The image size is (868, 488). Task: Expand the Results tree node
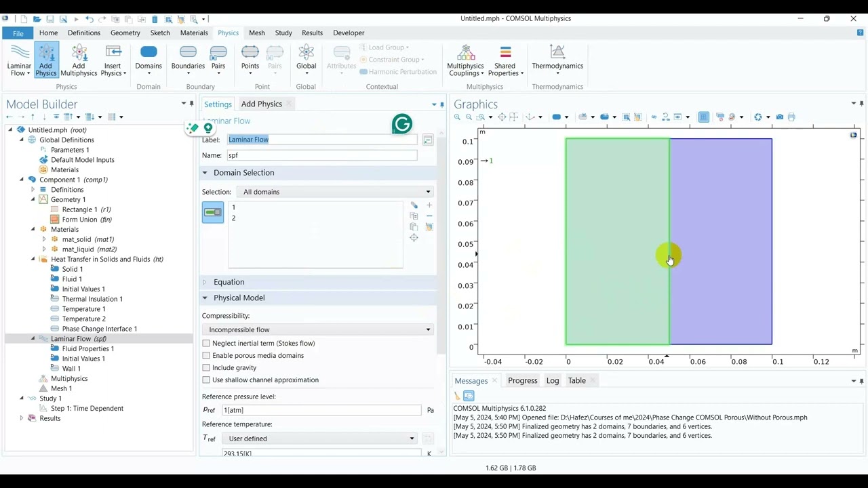(22, 418)
